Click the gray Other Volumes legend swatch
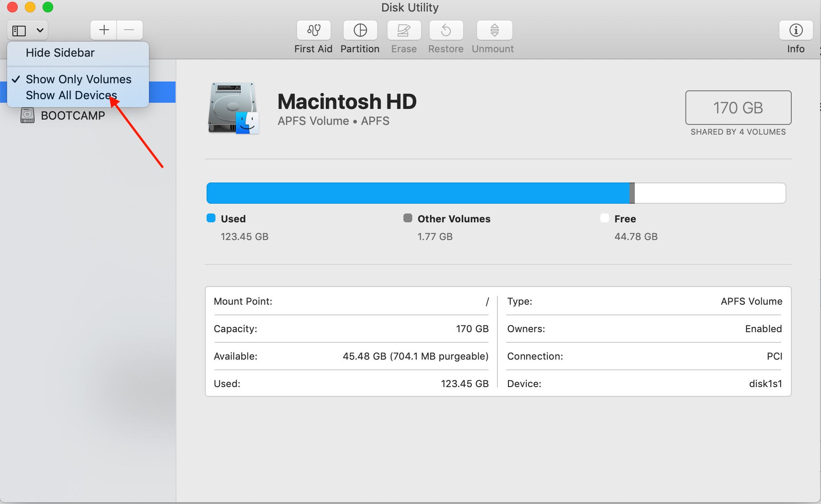Viewport: 821px width, 504px height. click(x=408, y=218)
